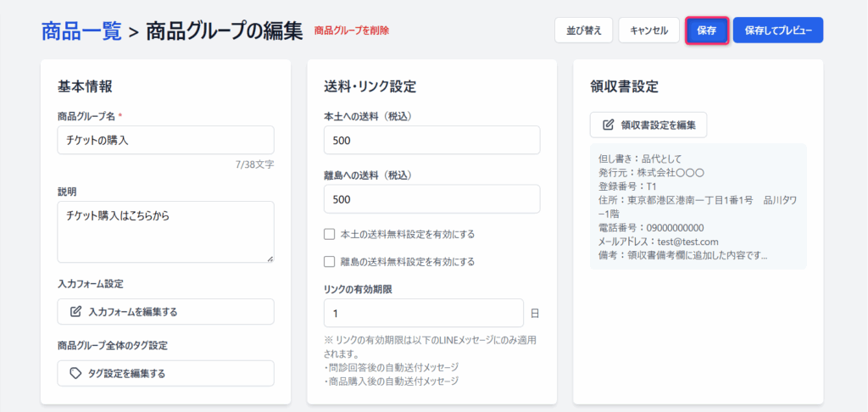Grab the 説明 textarea resize handle
This screenshot has height=412, width=868.
click(270, 259)
